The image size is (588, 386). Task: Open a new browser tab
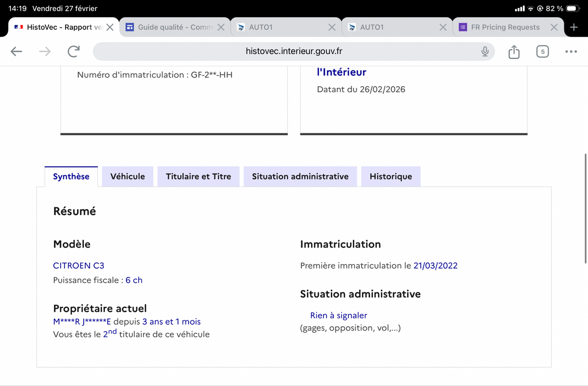click(574, 27)
